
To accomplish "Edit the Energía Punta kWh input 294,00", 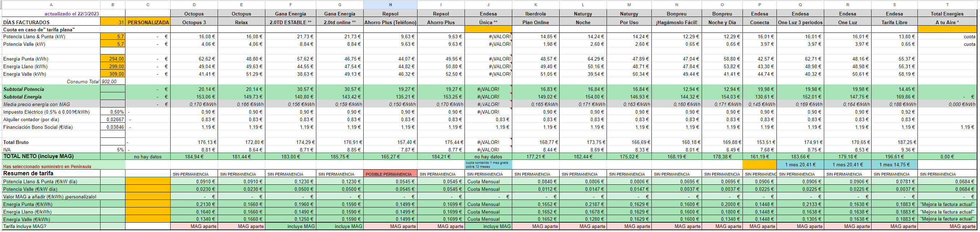I will pyautogui.click(x=113, y=59).
